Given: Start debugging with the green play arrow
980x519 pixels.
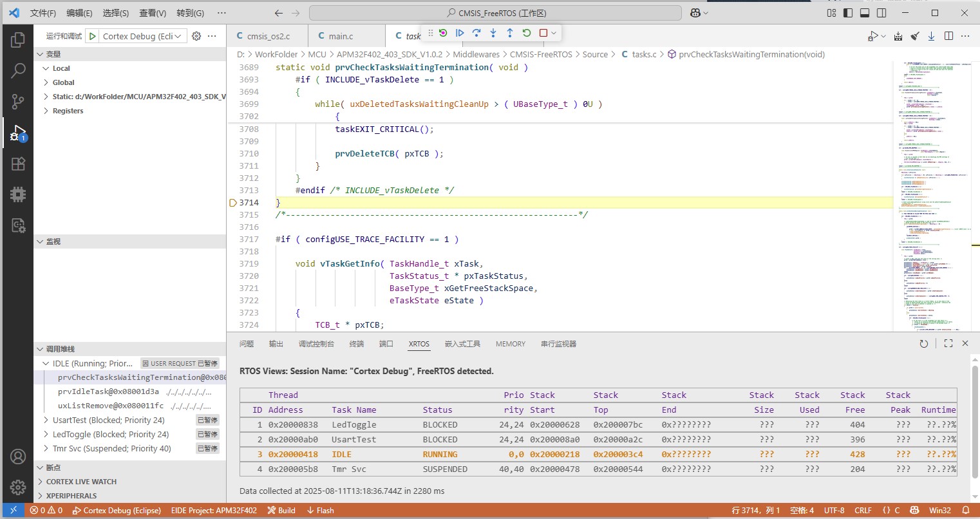Looking at the screenshot, I should (x=93, y=36).
